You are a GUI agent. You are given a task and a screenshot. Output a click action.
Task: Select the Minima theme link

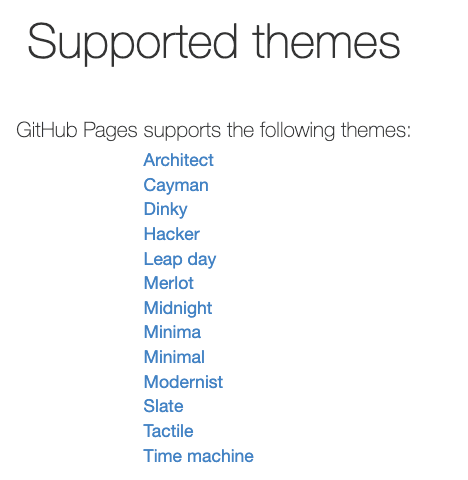172,333
